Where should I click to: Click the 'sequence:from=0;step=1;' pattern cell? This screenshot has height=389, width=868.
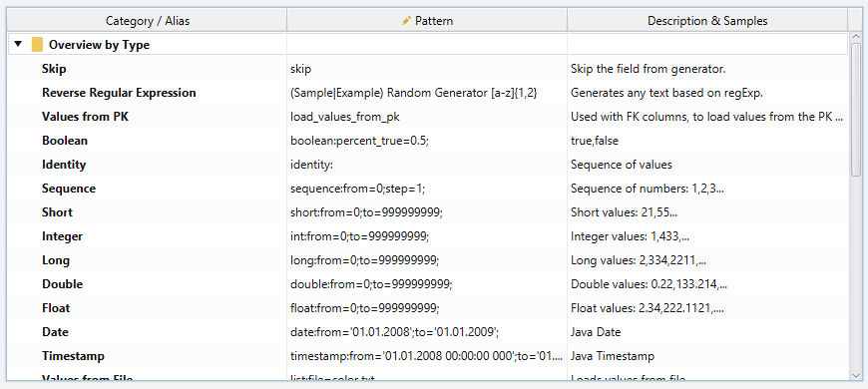tap(427, 189)
